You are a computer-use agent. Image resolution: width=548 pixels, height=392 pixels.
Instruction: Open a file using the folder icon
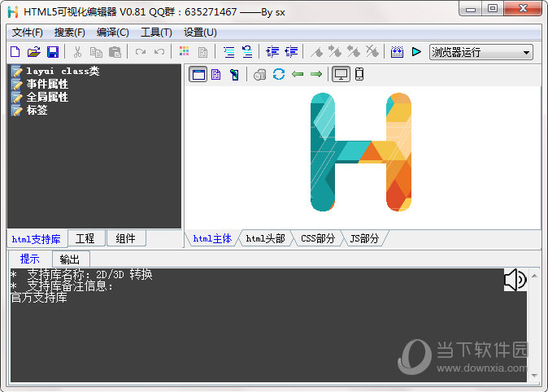click(34, 52)
